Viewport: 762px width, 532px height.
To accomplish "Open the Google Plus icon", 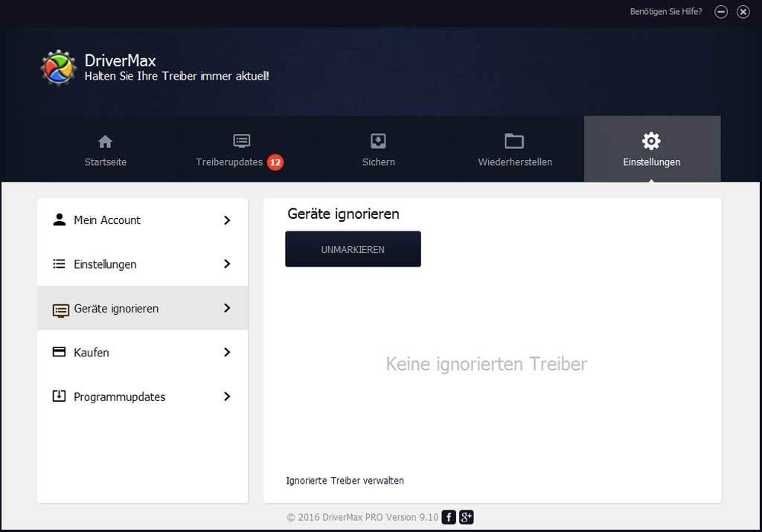I will click(x=466, y=517).
